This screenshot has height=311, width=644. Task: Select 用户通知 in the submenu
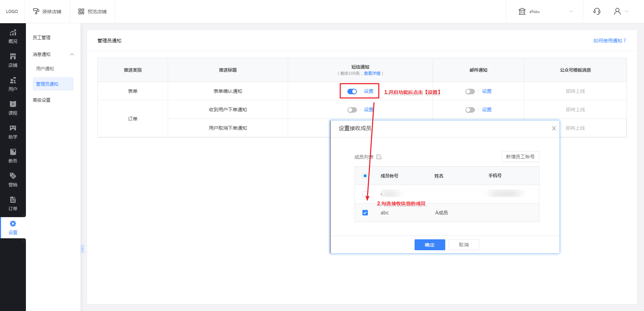45,69
